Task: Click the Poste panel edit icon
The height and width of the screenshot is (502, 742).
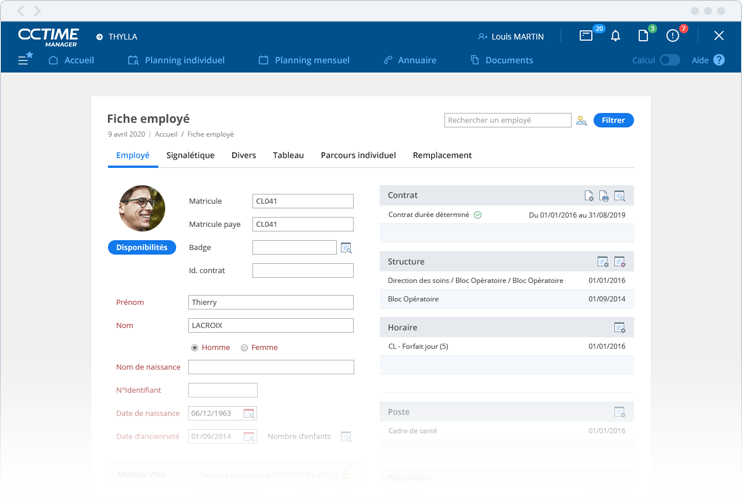Action: tap(619, 412)
